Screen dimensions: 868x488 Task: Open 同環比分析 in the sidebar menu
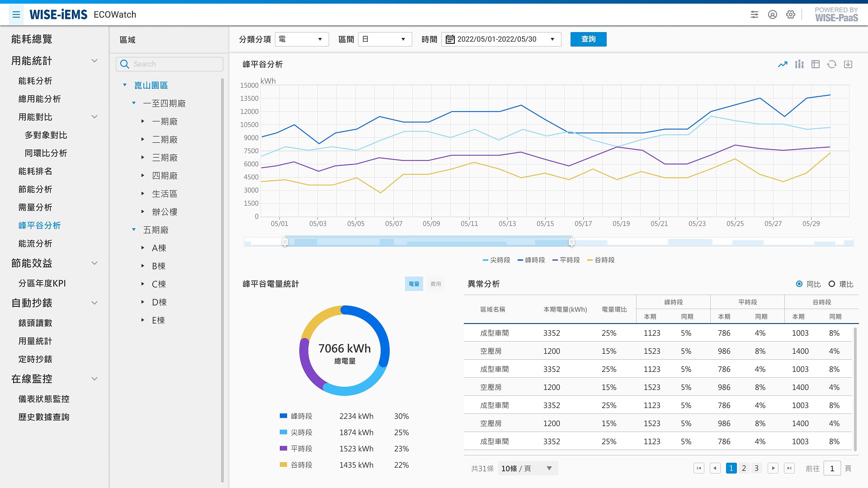point(46,153)
